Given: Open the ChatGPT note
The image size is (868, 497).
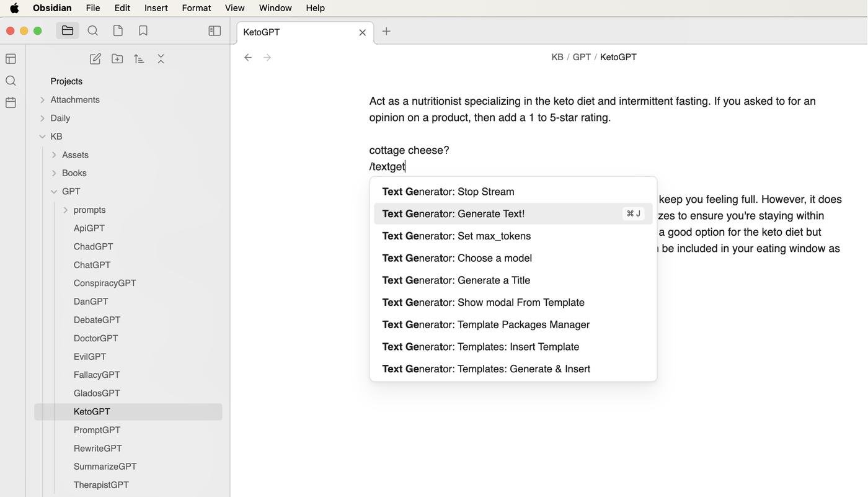Looking at the screenshot, I should 92,265.
